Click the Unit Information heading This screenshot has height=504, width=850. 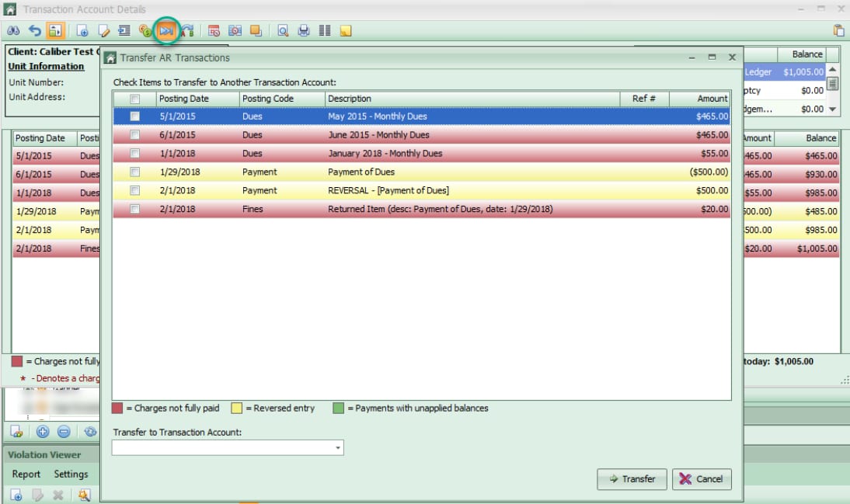click(x=46, y=66)
